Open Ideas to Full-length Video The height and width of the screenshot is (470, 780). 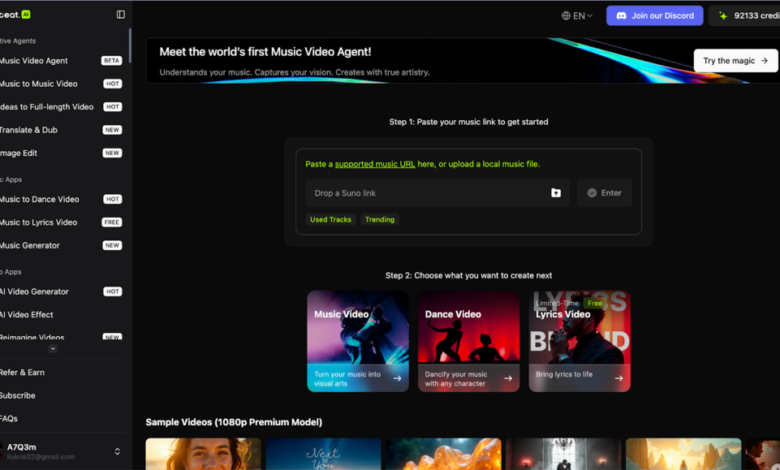point(61,106)
